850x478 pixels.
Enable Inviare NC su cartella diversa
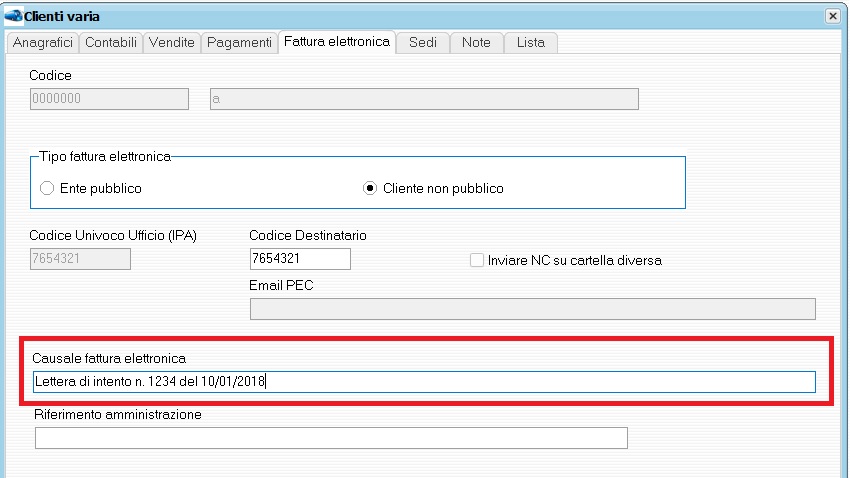pos(477,260)
